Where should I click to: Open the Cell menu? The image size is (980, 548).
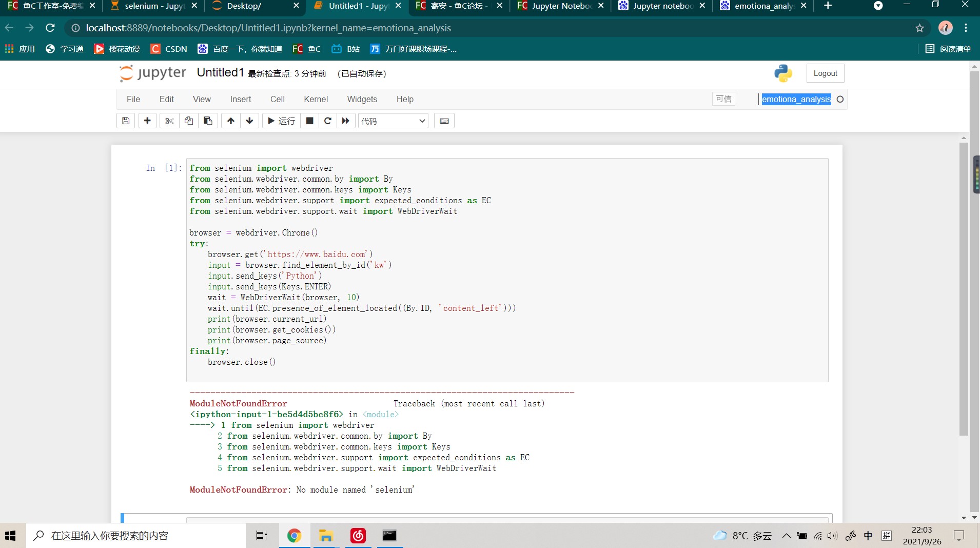(278, 99)
